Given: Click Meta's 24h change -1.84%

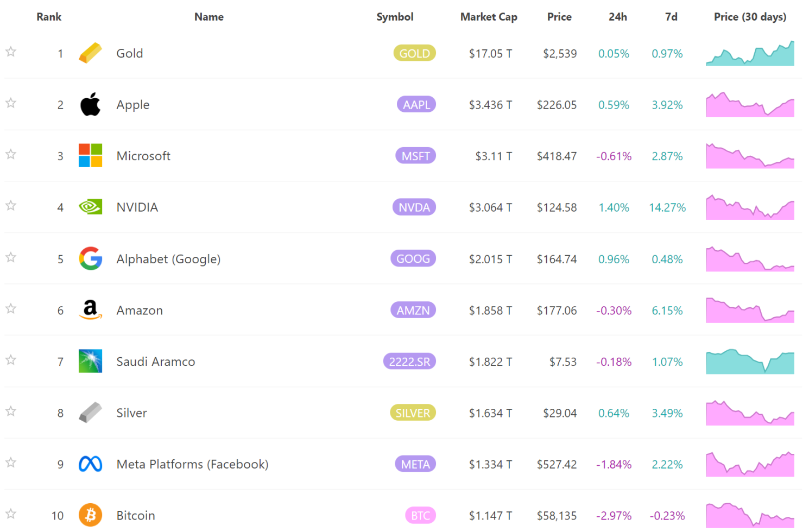Looking at the screenshot, I should point(614,464).
